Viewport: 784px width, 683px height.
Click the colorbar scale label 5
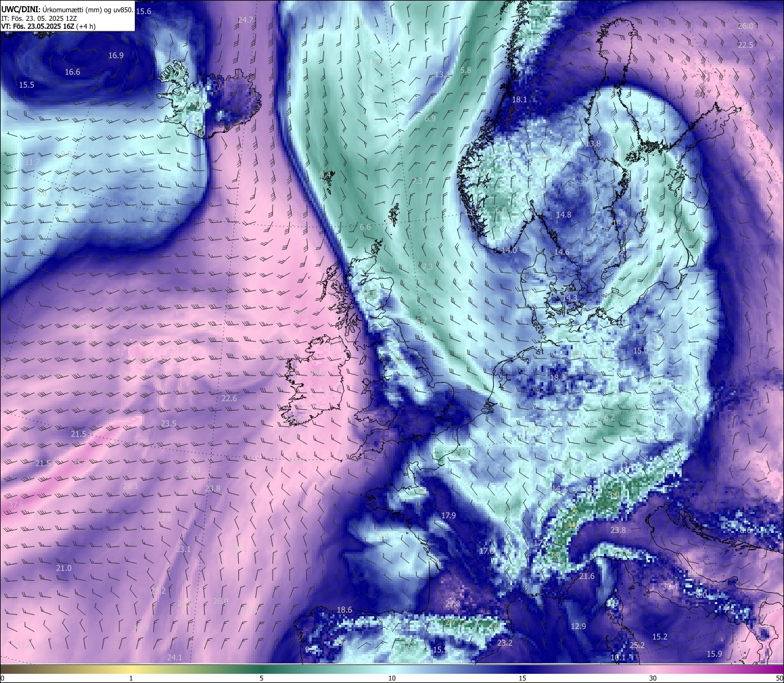coord(262,678)
